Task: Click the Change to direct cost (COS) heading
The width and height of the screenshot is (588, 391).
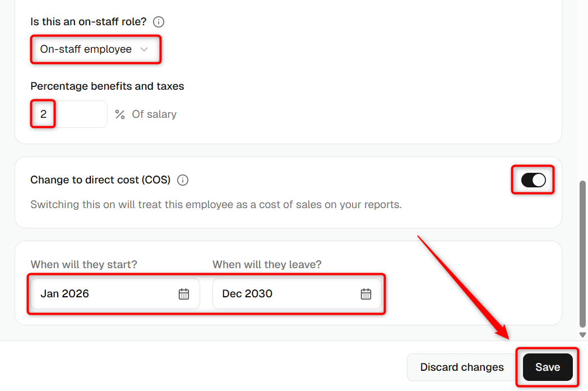Action: pos(100,180)
